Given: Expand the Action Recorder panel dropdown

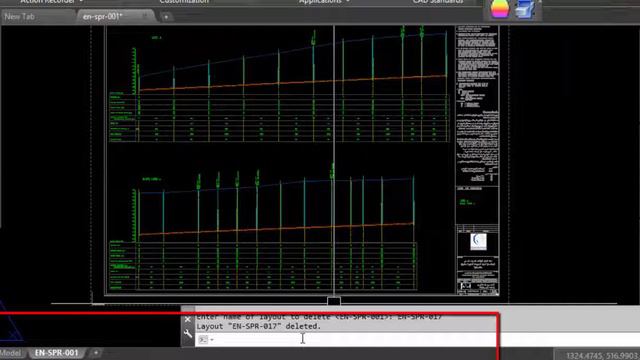Looking at the screenshot, I should click(x=81, y=2).
